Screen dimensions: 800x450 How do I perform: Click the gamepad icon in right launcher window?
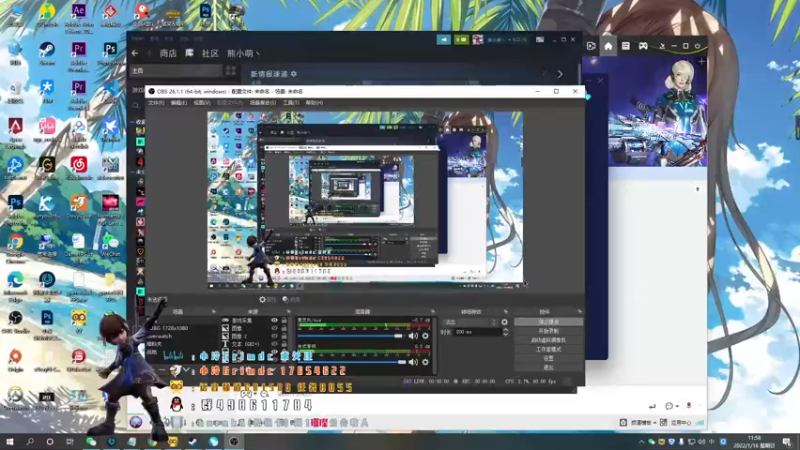(643, 46)
